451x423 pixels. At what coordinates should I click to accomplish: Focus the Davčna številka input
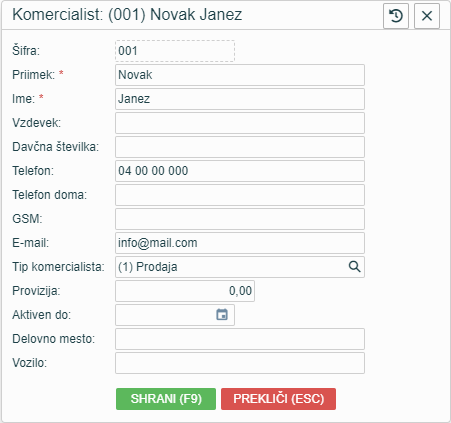[240, 147]
